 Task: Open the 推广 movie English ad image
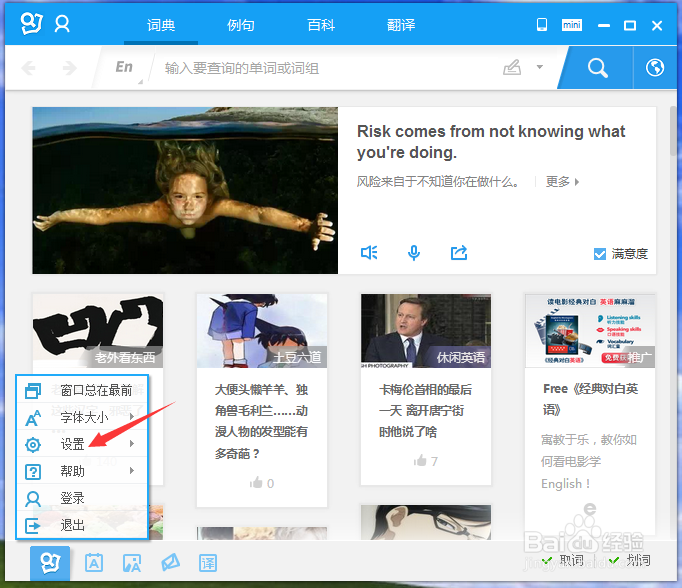pyautogui.click(x=590, y=331)
